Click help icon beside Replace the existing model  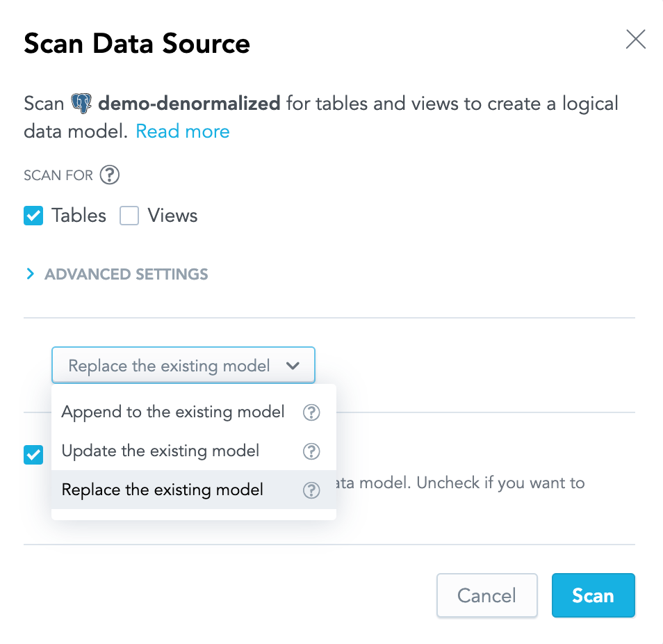pos(311,490)
